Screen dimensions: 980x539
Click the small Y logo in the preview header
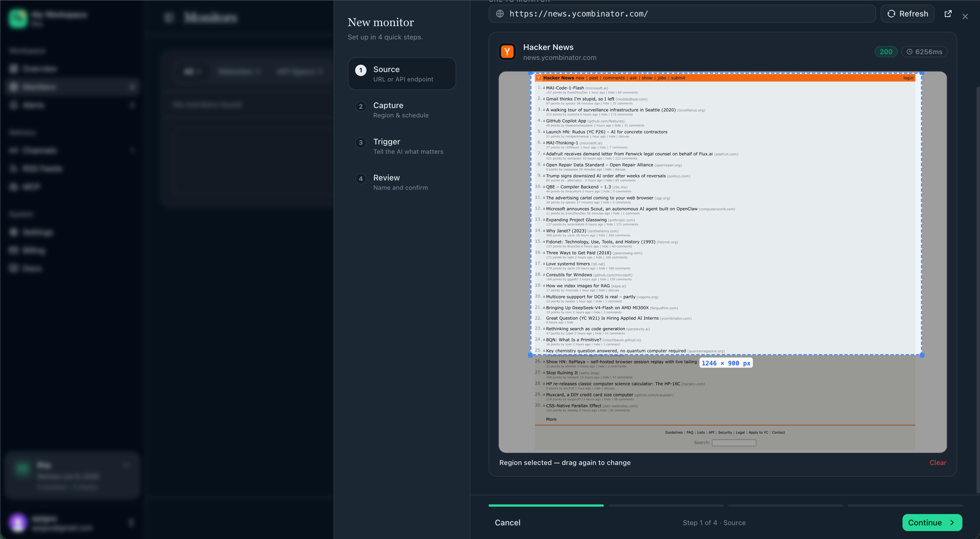pyautogui.click(x=539, y=78)
